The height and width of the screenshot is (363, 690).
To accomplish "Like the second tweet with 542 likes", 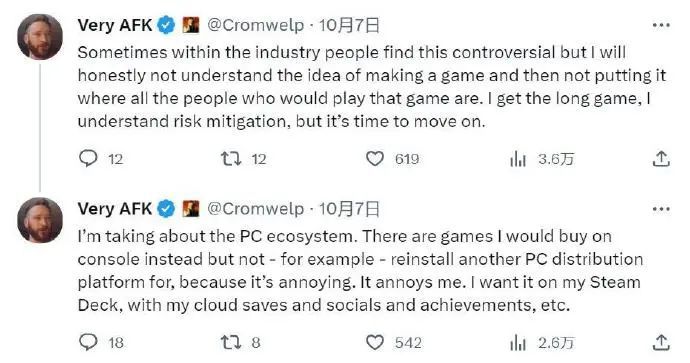I will pyautogui.click(x=375, y=342).
